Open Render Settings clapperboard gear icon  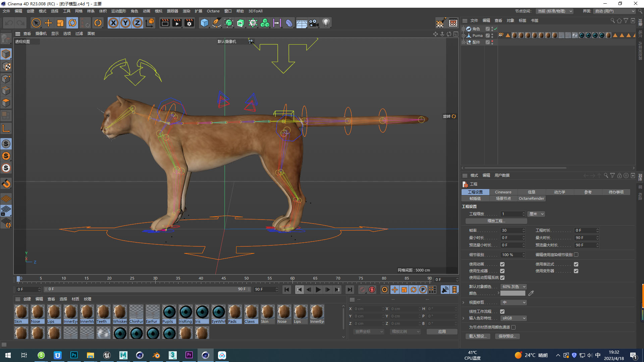point(190,23)
